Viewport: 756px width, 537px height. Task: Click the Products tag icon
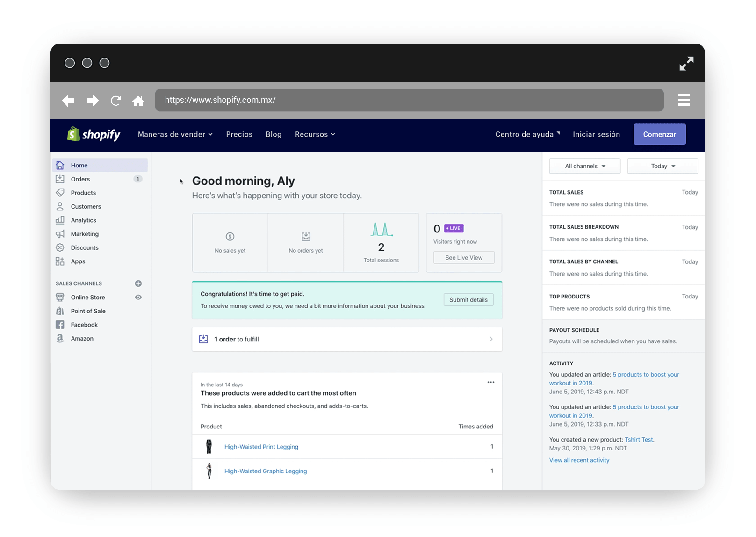[x=60, y=193]
